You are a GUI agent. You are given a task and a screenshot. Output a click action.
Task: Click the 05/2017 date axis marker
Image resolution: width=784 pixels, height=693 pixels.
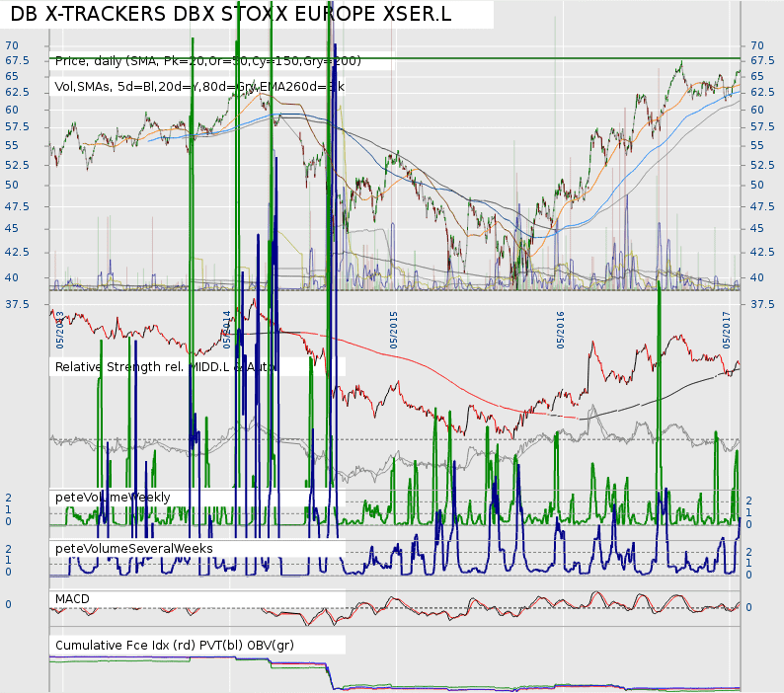pos(726,330)
